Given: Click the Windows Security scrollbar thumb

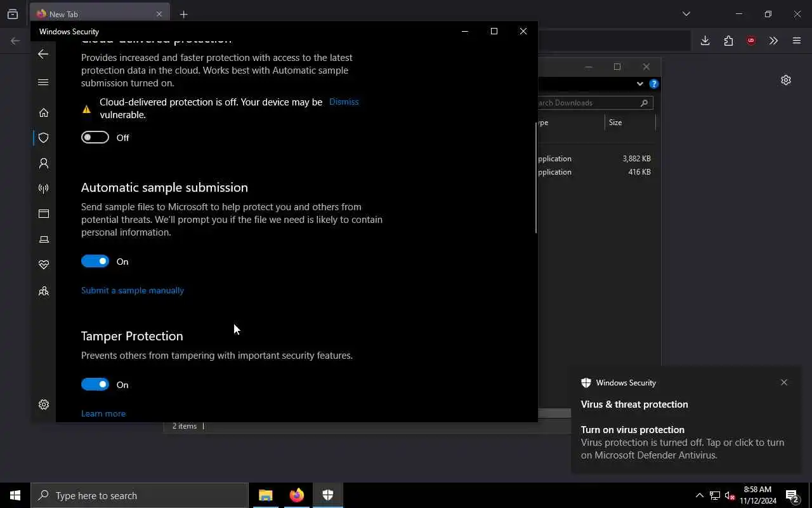Looking at the screenshot, I should pyautogui.click(x=536, y=178).
